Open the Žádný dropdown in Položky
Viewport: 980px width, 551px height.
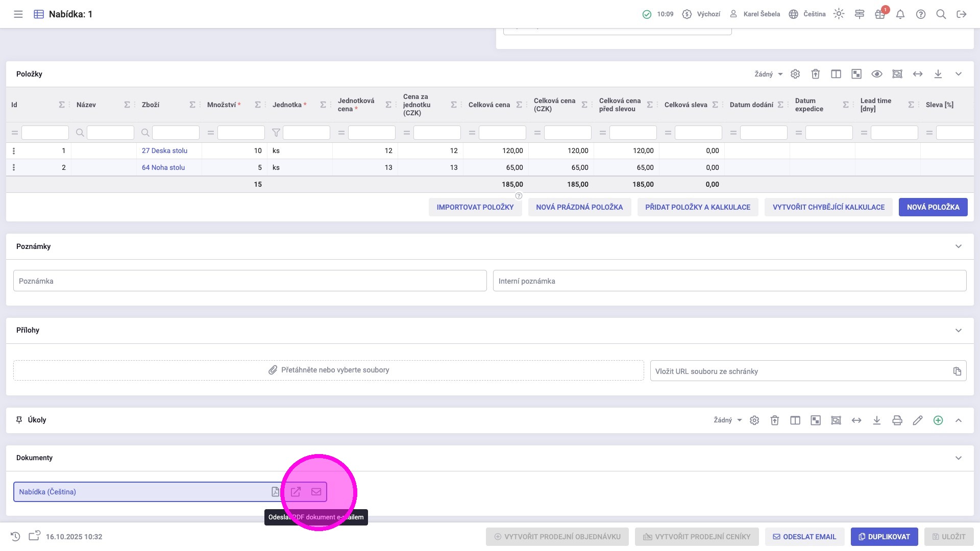[768, 74]
